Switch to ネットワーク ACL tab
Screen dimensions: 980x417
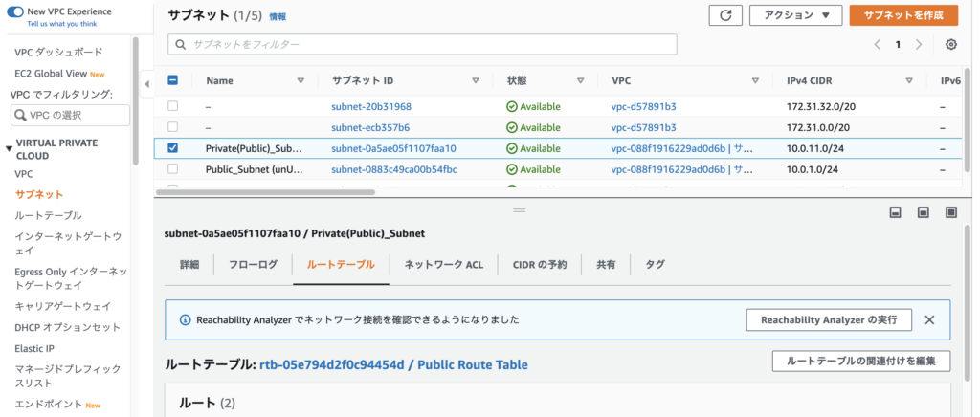444,265
